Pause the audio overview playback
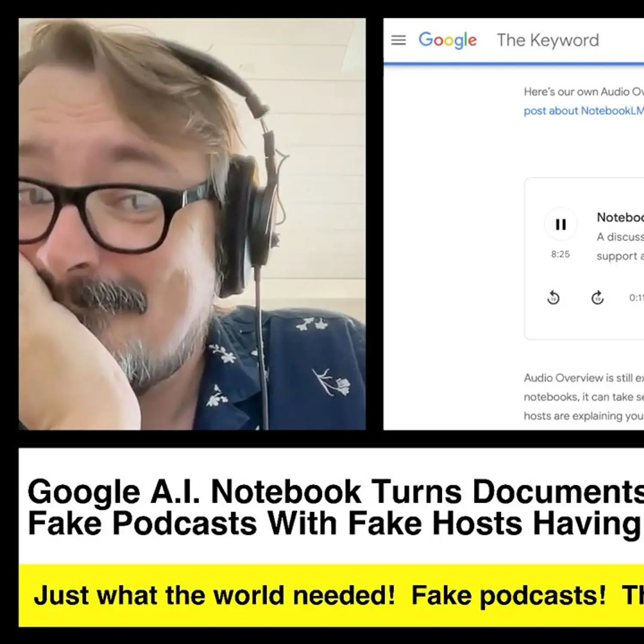Image resolution: width=644 pixels, height=644 pixels. point(561,224)
